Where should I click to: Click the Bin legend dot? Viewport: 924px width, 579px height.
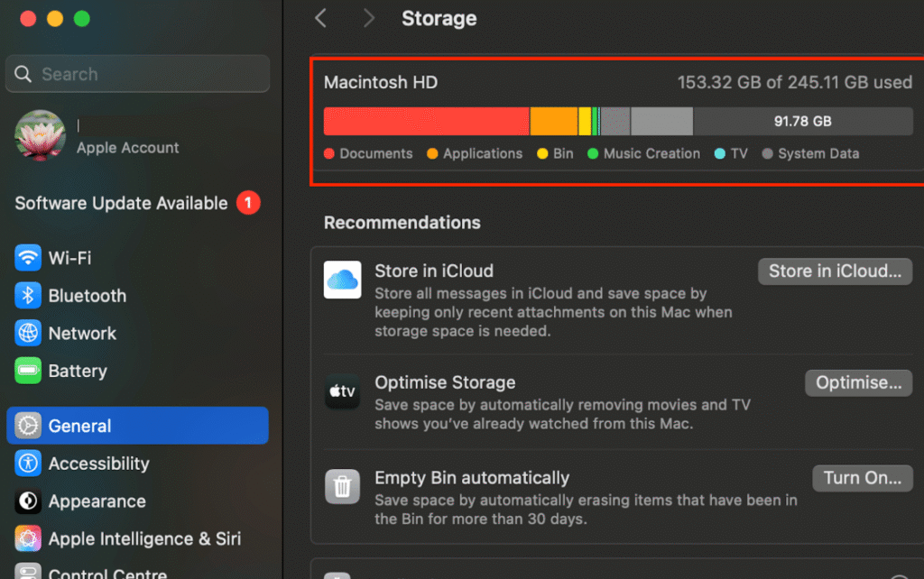(542, 153)
